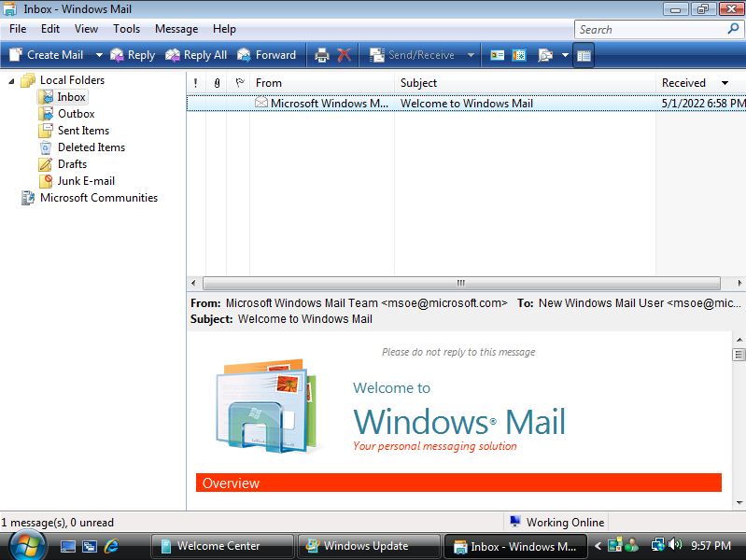Click the preview pane vertical scrollbar thumb

739,355
